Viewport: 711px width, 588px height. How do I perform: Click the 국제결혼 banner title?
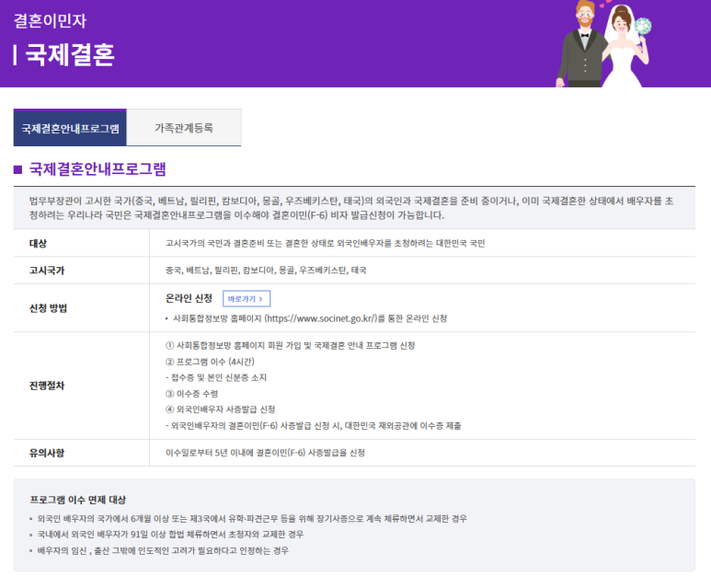70,54
